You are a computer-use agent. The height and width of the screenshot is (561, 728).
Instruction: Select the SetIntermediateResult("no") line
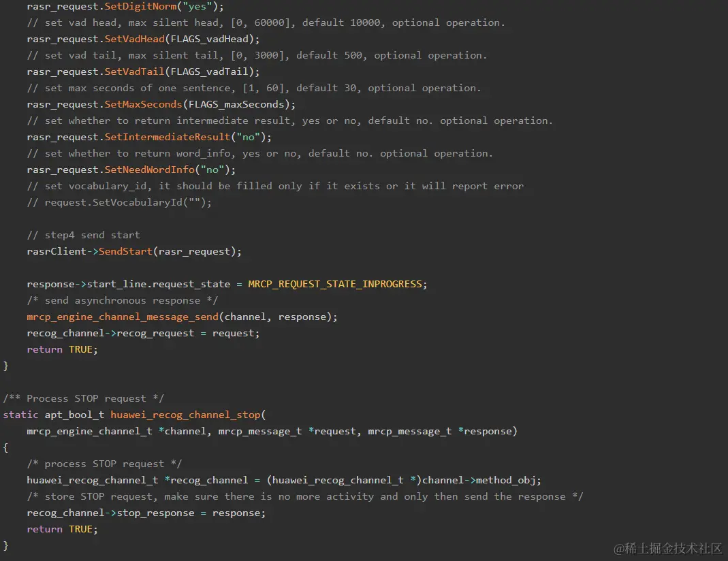[x=149, y=138]
